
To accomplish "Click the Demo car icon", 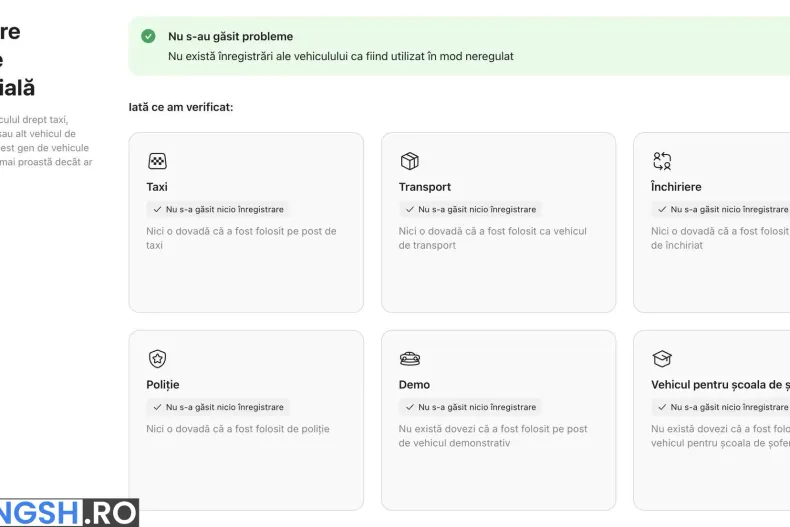I will 410,359.
